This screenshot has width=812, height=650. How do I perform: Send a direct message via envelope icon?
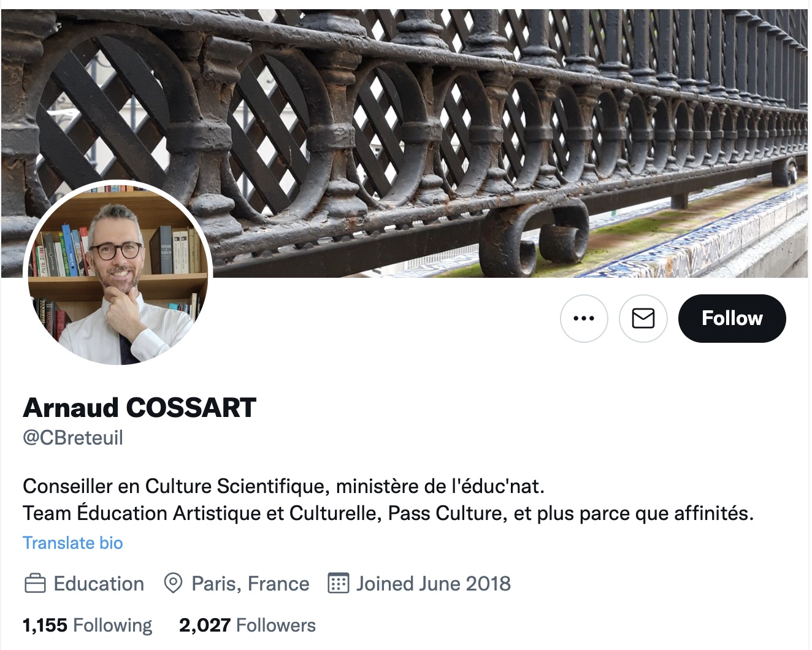tap(643, 318)
